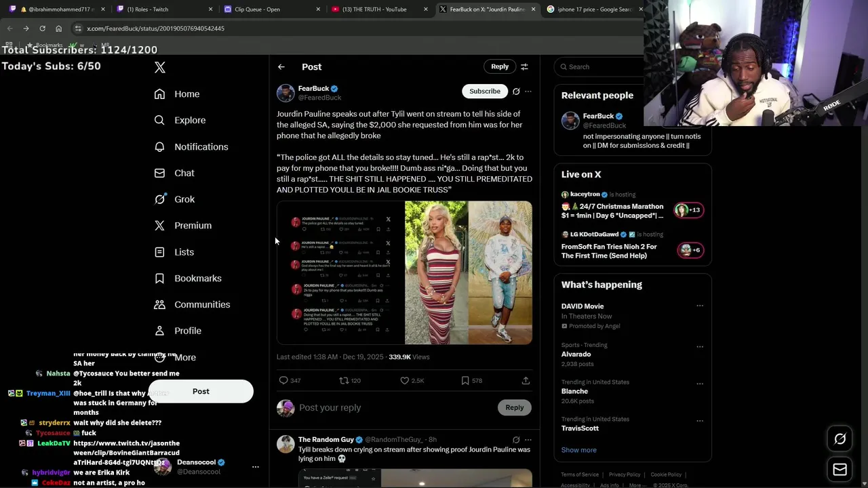
Task: Open account menu dots beside Deansocool
Action: coord(256,467)
